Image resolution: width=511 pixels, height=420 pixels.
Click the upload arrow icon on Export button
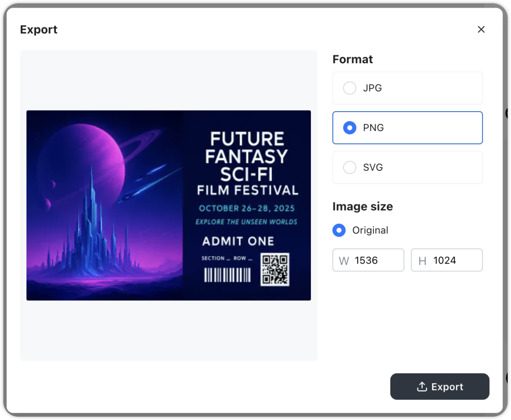[422, 387]
